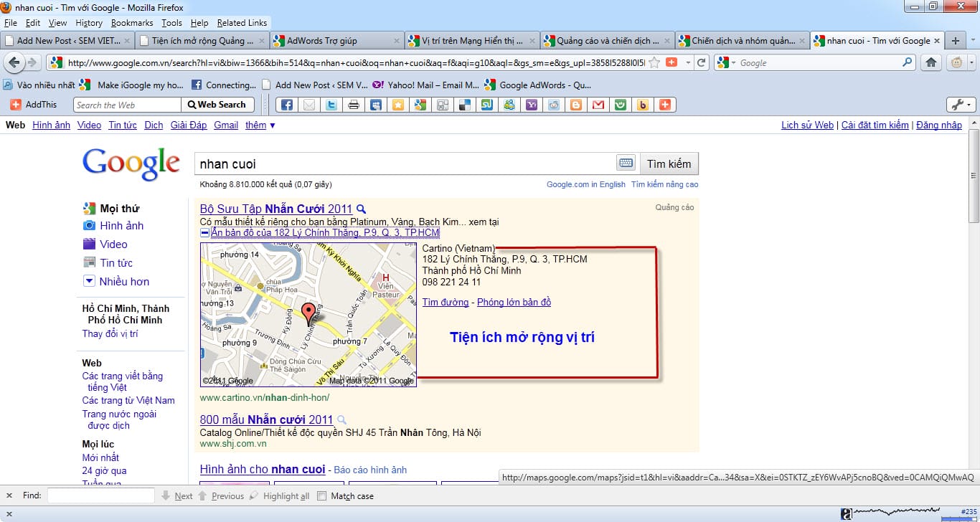Open the address bar history dropdown arrow
Screen dimensions: 980x522
[688, 62]
